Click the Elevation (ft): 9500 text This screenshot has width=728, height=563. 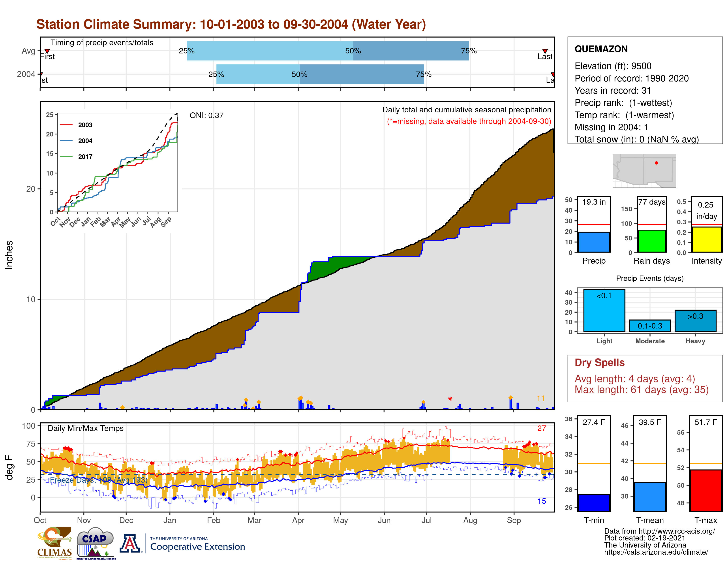(613, 66)
